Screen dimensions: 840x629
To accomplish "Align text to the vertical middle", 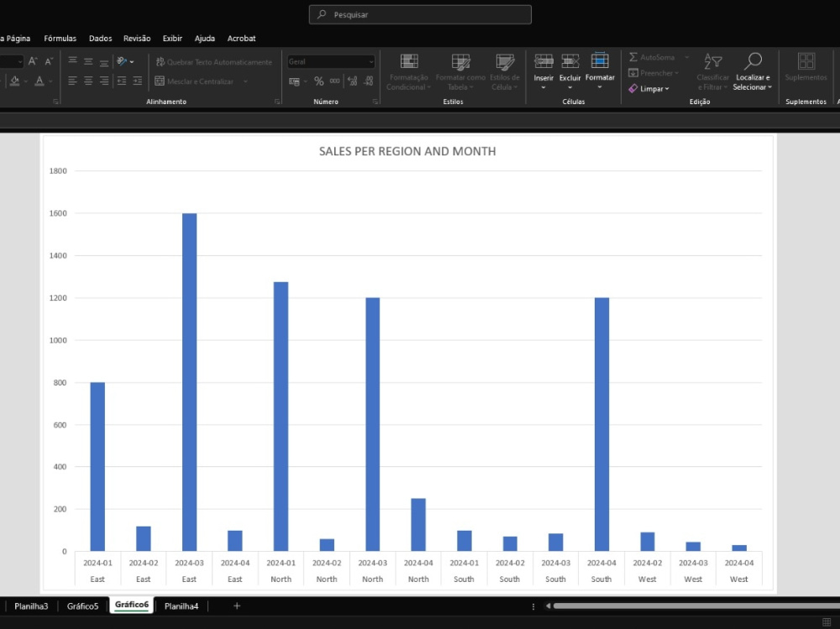I will pyautogui.click(x=88, y=61).
